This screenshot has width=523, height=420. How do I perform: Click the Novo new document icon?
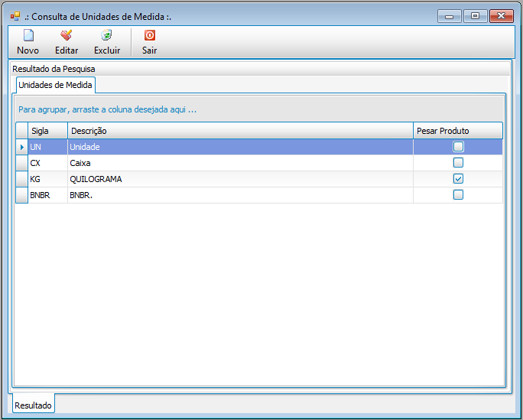point(28,35)
